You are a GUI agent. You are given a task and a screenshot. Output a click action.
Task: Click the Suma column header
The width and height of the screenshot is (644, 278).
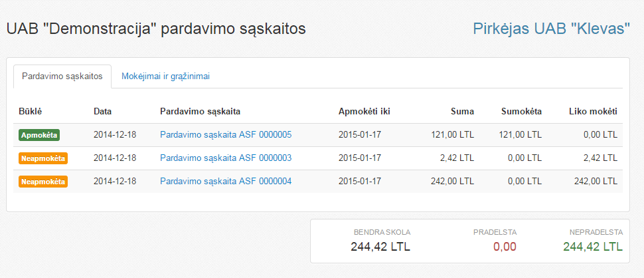point(462,111)
